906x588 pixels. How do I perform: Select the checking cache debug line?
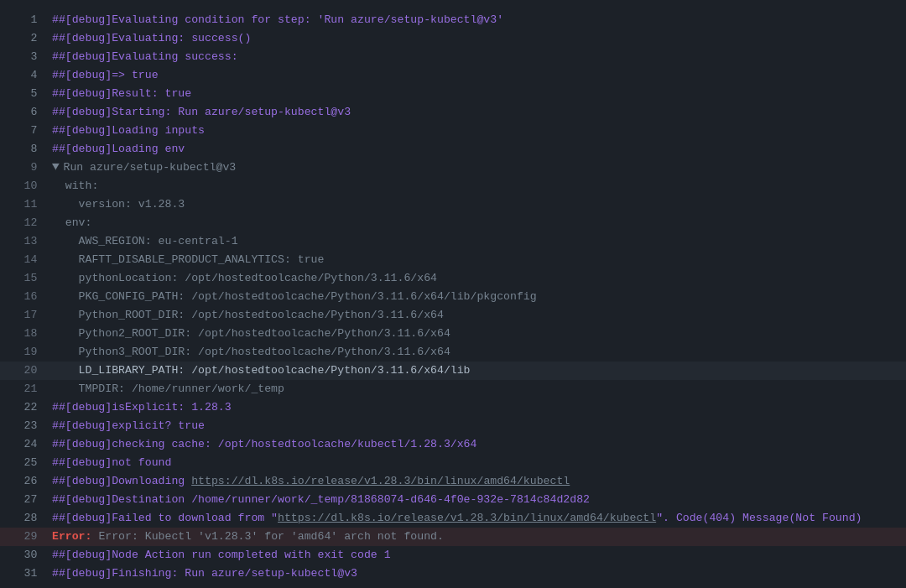[x=263, y=444]
